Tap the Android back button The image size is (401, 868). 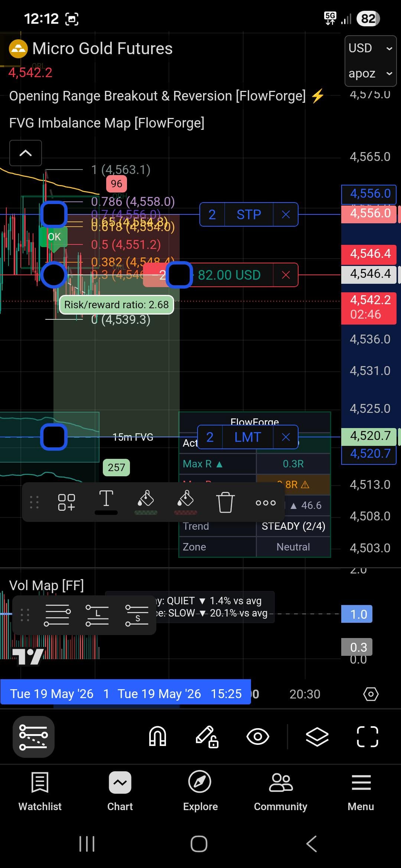click(312, 844)
